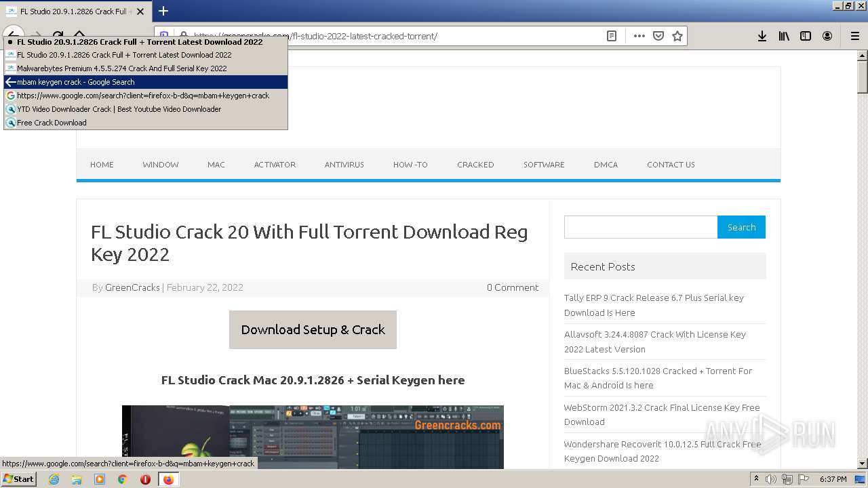Click page scrollbar up arrow
Viewport: 868px width, 488px height.
(863, 55)
